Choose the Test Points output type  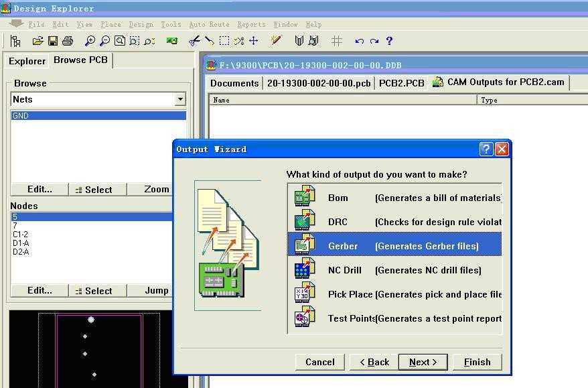[x=394, y=317]
